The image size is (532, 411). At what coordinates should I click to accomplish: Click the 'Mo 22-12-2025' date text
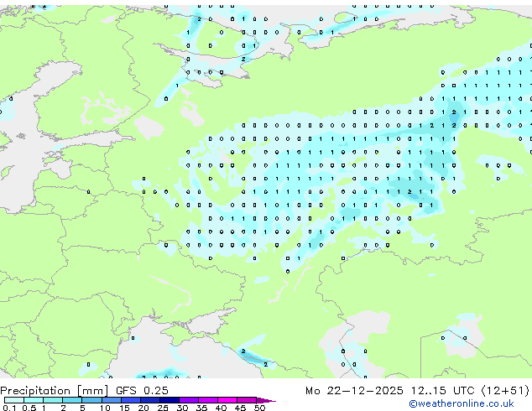pos(354,391)
